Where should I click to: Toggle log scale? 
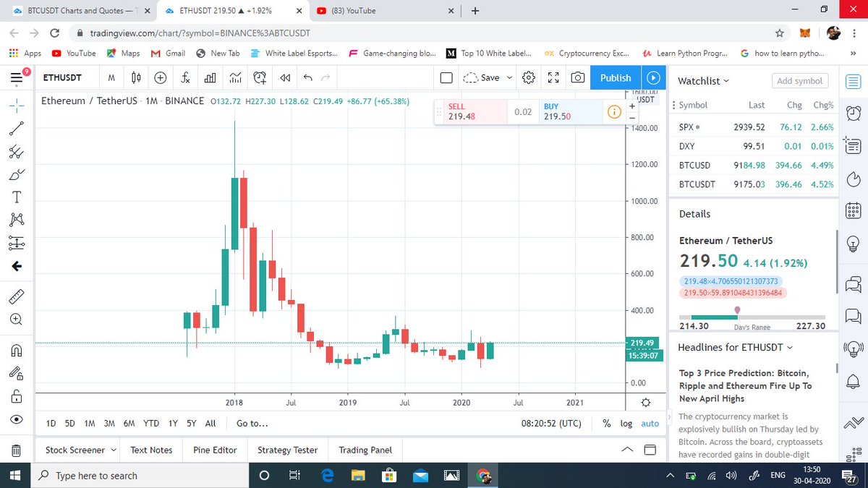click(x=626, y=424)
